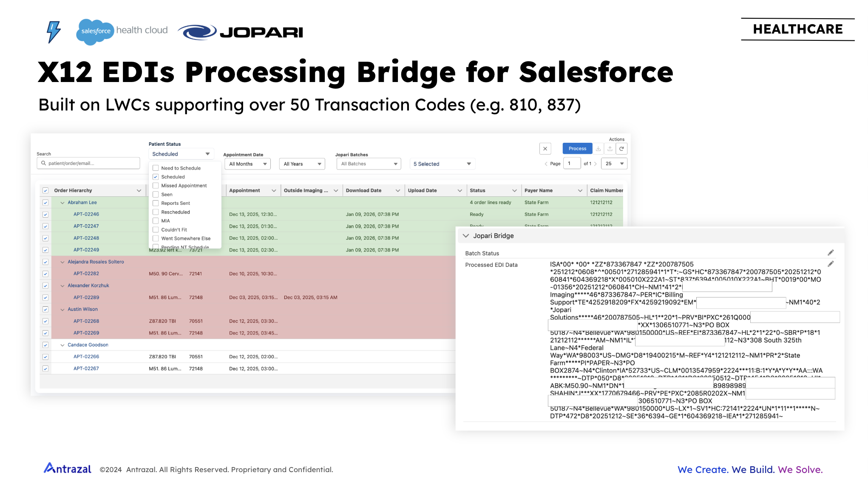
Task: Open the APT-02282 appointment link
Action: pyautogui.click(x=86, y=274)
